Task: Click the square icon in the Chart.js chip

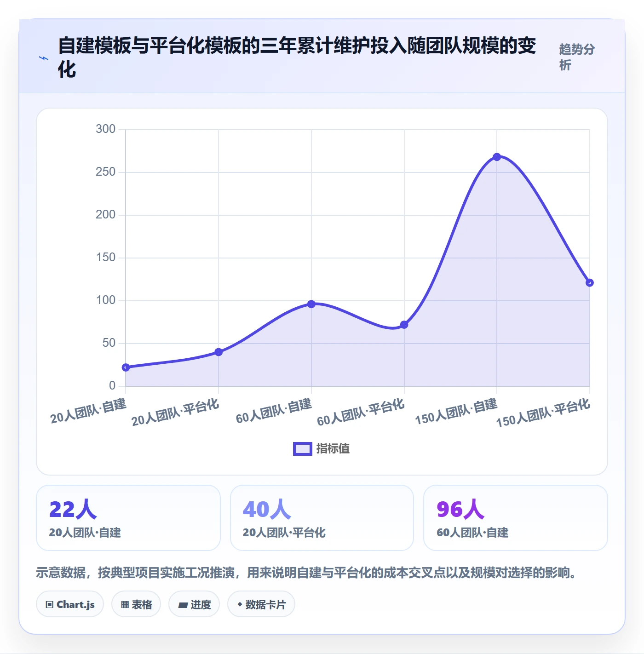Action: pyautogui.click(x=50, y=605)
